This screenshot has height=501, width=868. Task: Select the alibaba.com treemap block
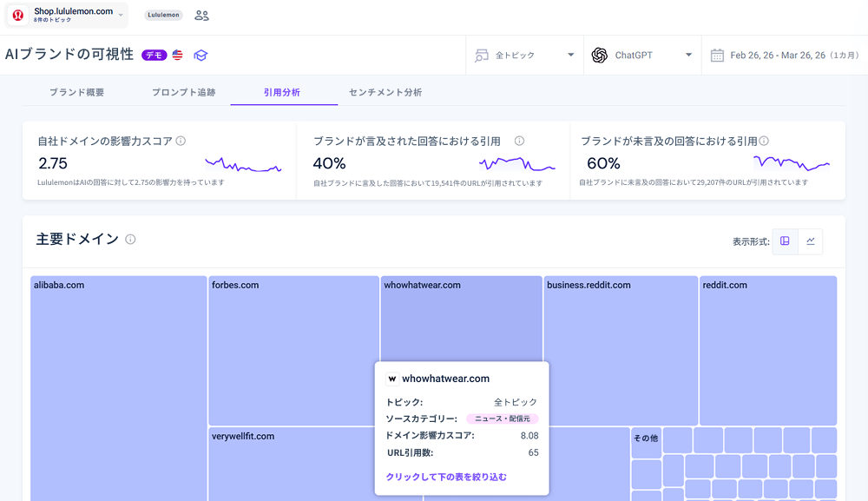click(118, 389)
